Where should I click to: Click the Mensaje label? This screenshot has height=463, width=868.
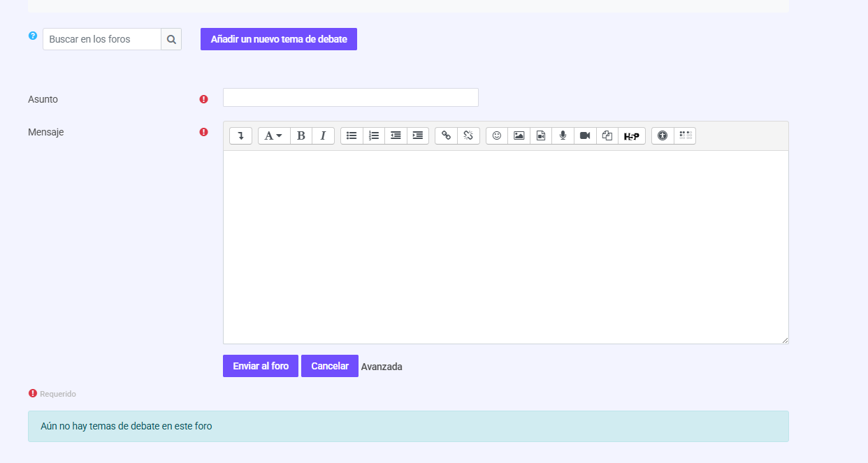pyautogui.click(x=46, y=131)
